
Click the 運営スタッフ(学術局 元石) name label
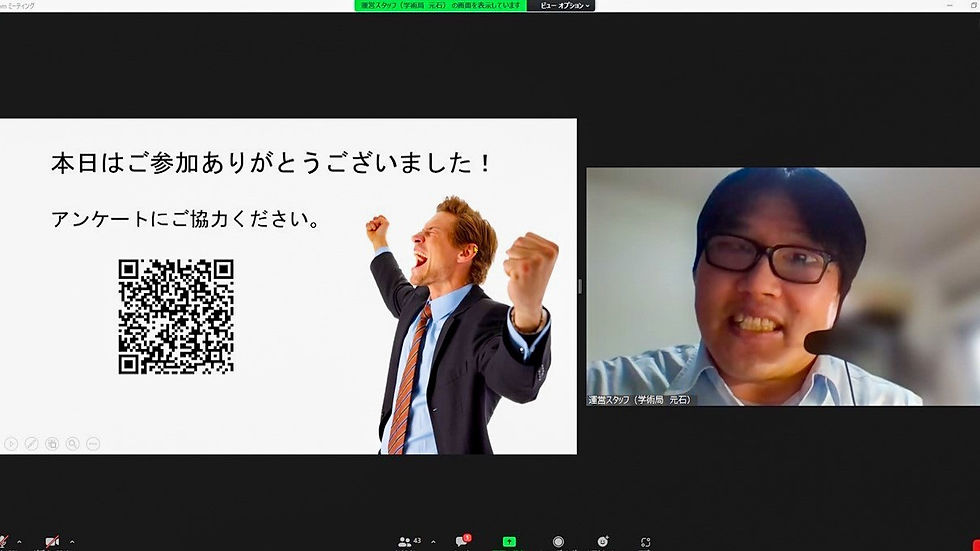pos(640,400)
